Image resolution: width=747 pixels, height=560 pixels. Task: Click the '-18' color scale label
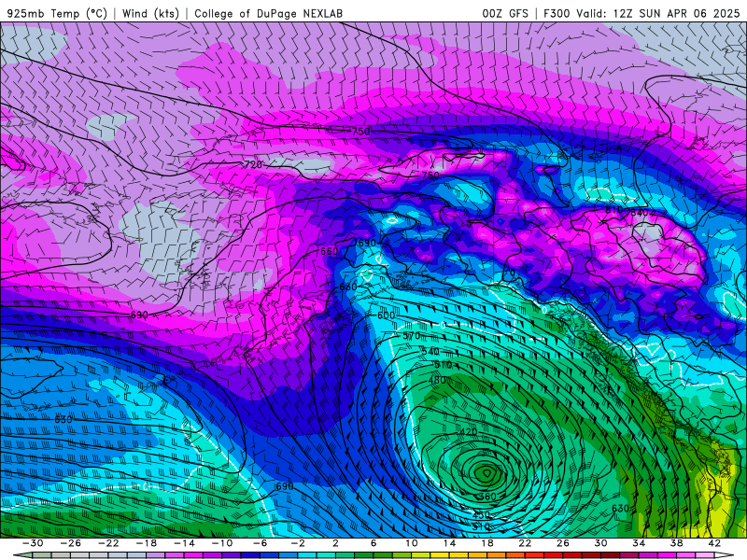(147, 543)
